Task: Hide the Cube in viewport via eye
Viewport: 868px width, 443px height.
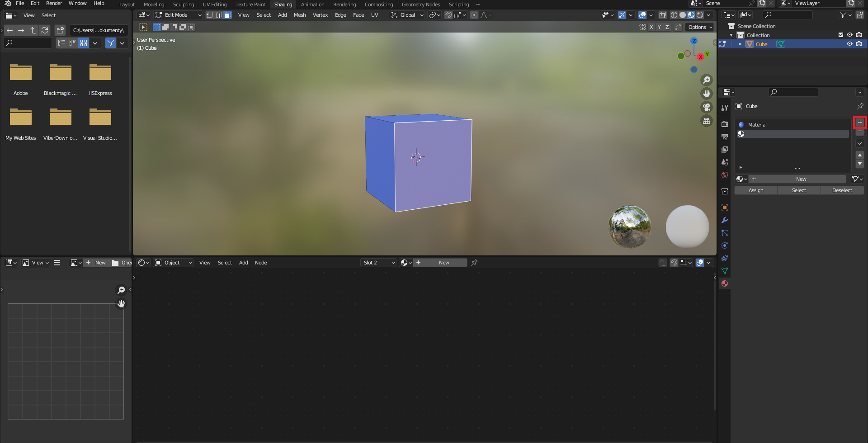Action: 849,44
